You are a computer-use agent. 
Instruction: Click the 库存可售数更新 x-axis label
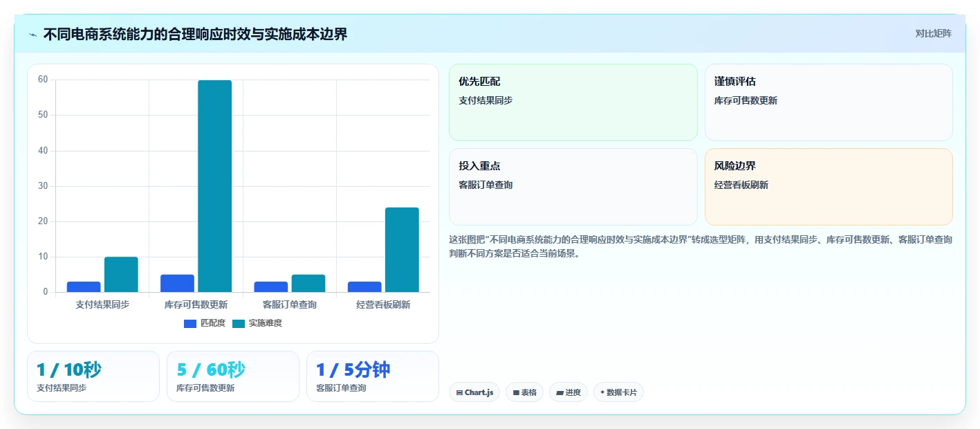(196, 304)
